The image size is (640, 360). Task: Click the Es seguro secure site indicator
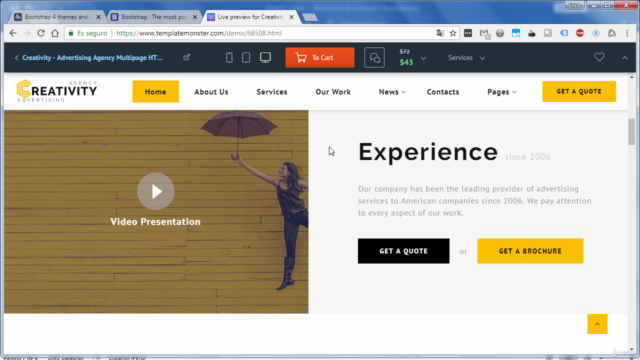pyautogui.click(x=87, y=33)
